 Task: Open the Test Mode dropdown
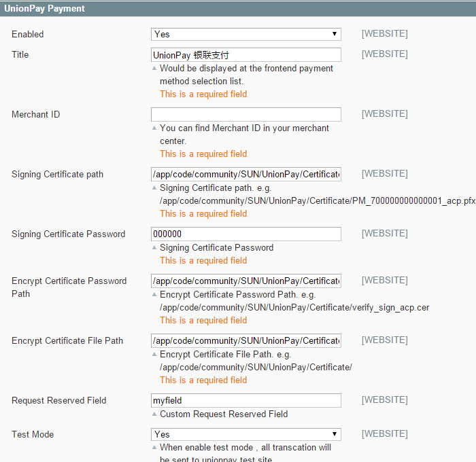(245, 434)
